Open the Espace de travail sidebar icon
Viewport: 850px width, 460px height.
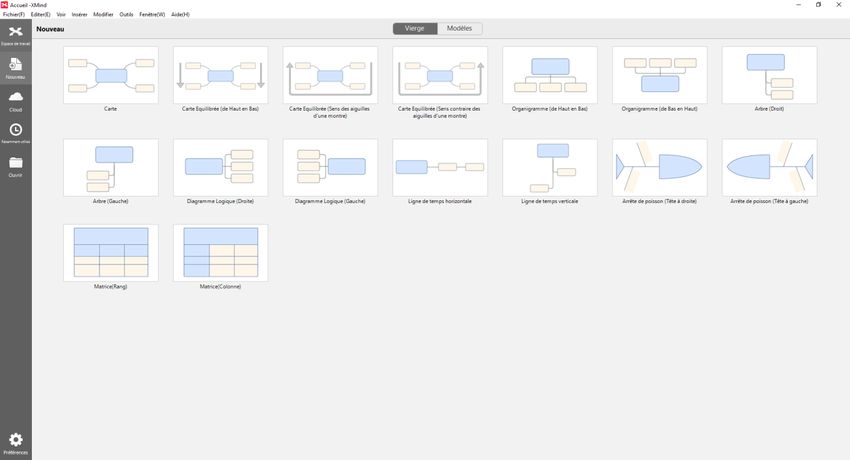15,35
